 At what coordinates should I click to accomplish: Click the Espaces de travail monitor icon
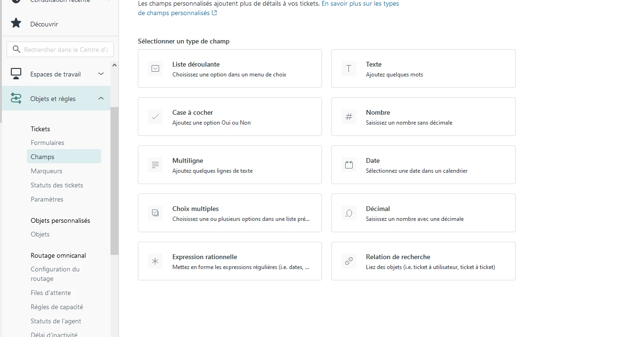(16, 74)
